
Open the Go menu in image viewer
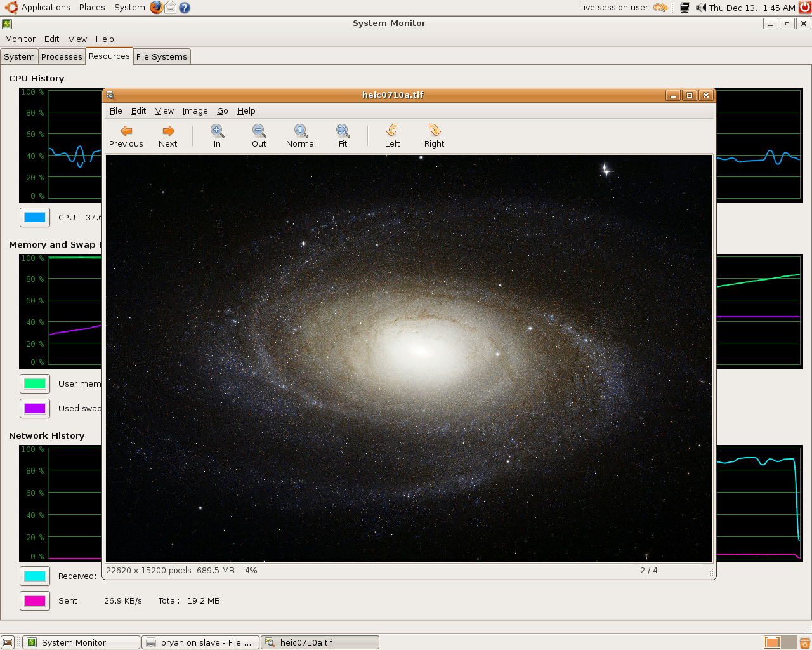[x=223, y=110]
